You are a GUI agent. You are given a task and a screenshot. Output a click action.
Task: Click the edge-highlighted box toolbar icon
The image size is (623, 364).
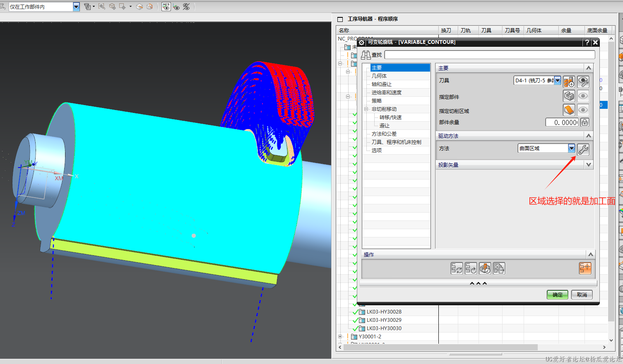pos(140,7)
